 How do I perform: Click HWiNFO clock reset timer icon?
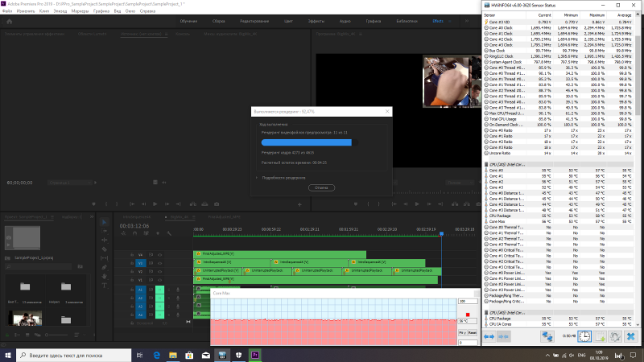click(584, 336)
